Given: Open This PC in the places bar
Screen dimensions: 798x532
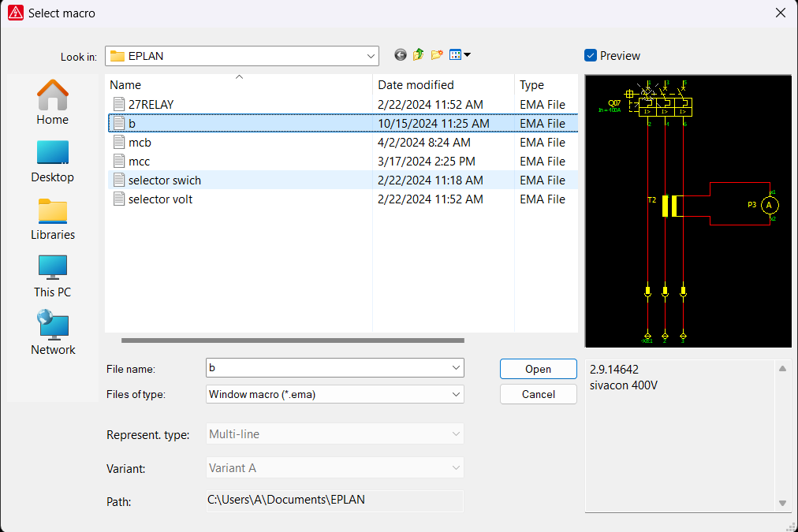Looking at the screenshot, I should (52, 276).
